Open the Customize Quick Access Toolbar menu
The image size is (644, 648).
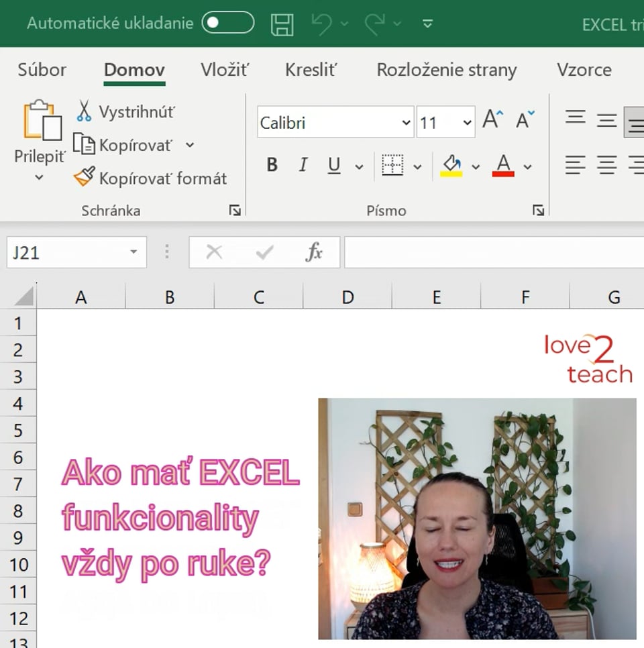pyautogui.click(x=428, y=24)
